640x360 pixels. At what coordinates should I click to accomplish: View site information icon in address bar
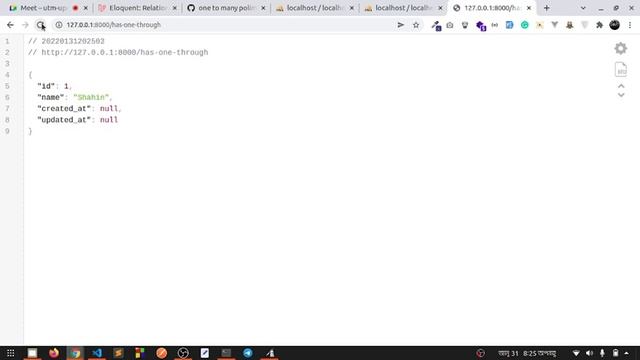[x=59, y=25]
